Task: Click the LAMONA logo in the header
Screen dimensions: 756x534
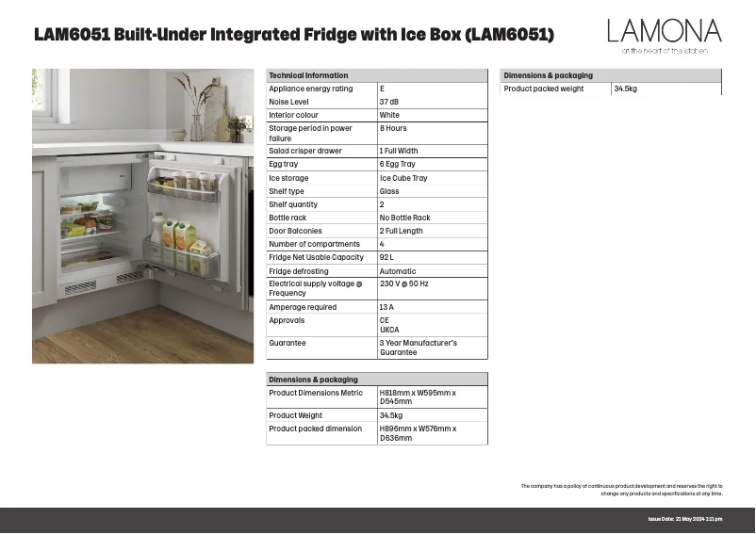Action: (x=664, y=36)
